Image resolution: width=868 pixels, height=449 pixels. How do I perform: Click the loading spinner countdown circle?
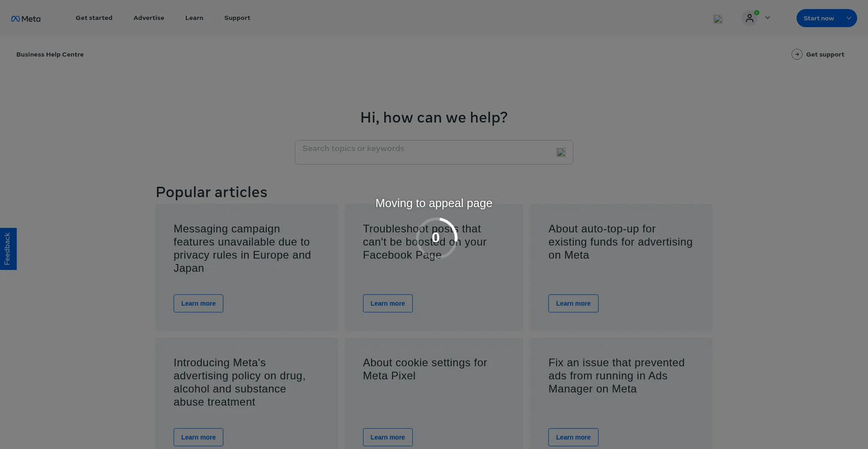pos(436,238)
